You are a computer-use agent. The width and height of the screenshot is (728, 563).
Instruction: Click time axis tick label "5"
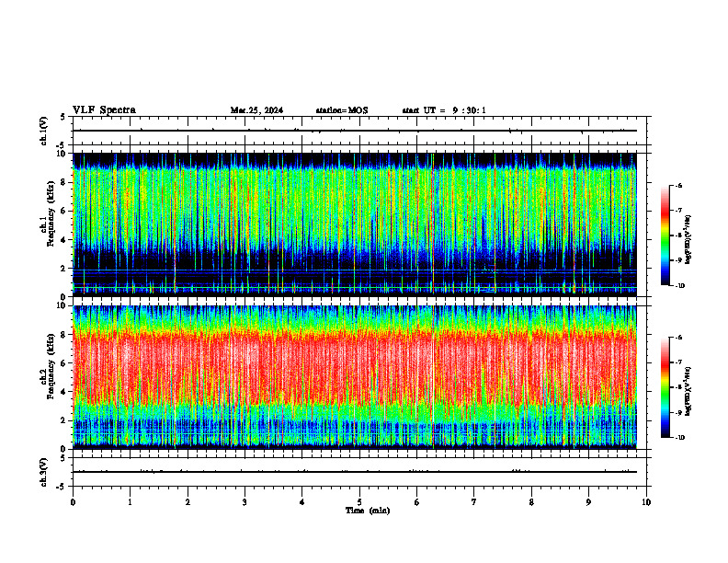point(359,502)
